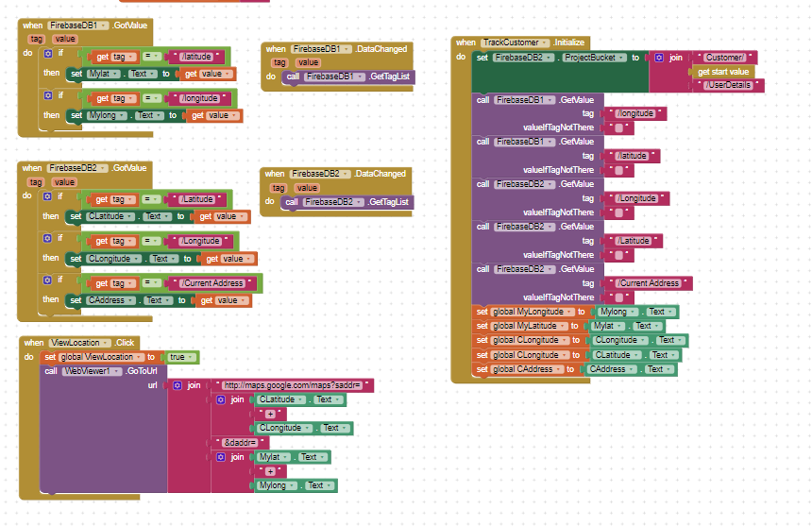This screenshot has width=812, height=526.
Task: Click the '/UserDetails' text string block
Action: [733, 86]
